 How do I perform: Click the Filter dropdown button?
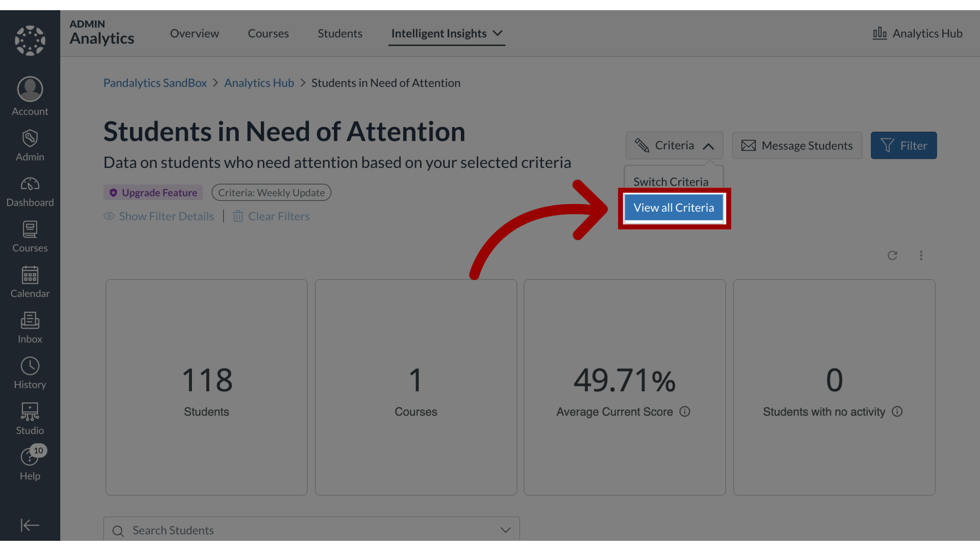903,145
